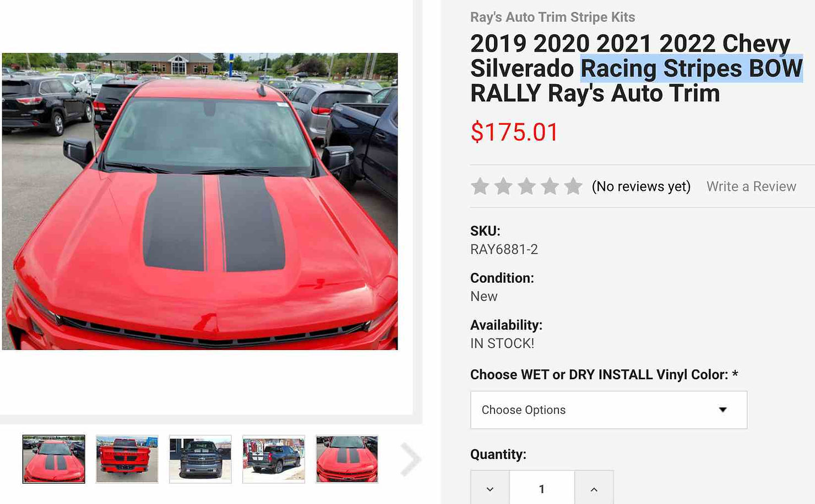
Task: Increase quantity with the up arrow
Action: [x=594, y=489]
